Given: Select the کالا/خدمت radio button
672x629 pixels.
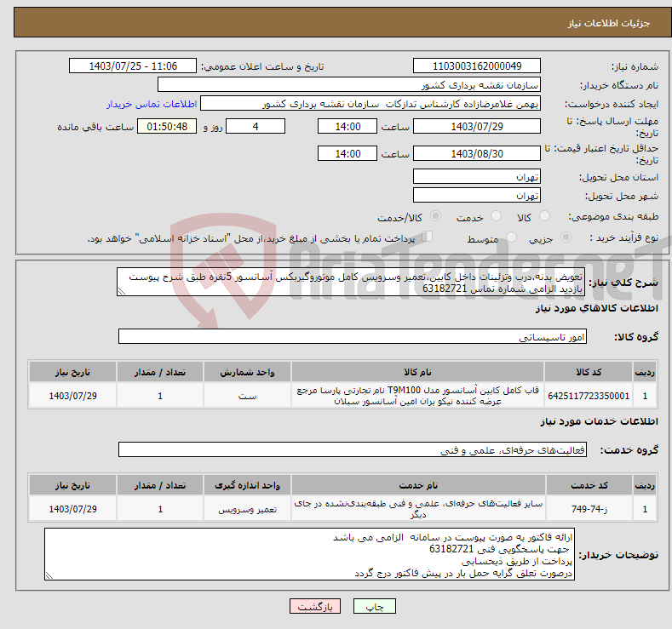Looking at the screenshot, I should 435,216.
